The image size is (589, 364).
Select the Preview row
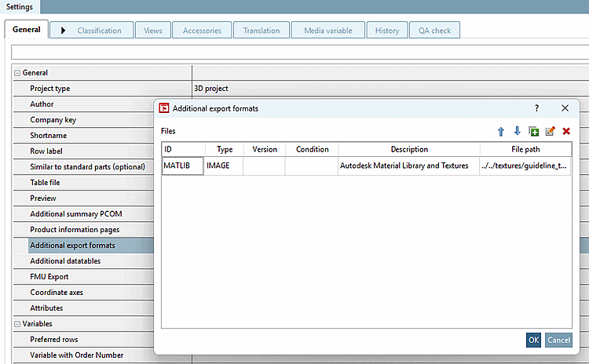click(x=83, y=198)
